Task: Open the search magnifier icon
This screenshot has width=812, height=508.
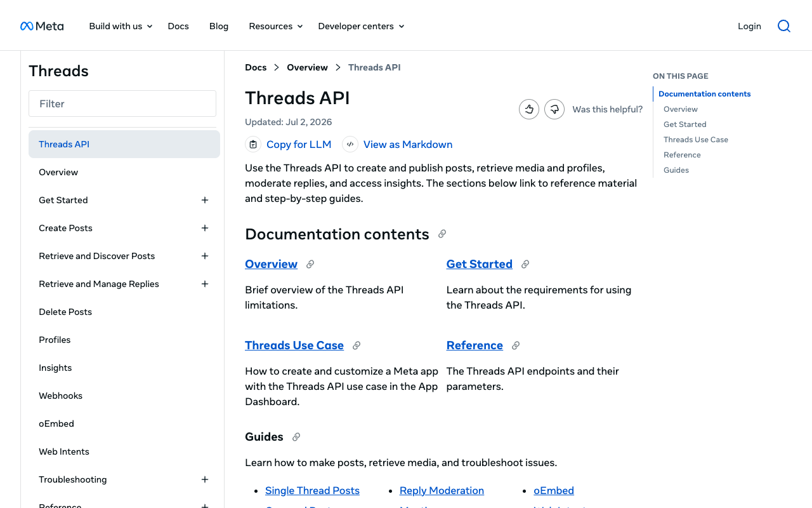Action: coord(784,26)
